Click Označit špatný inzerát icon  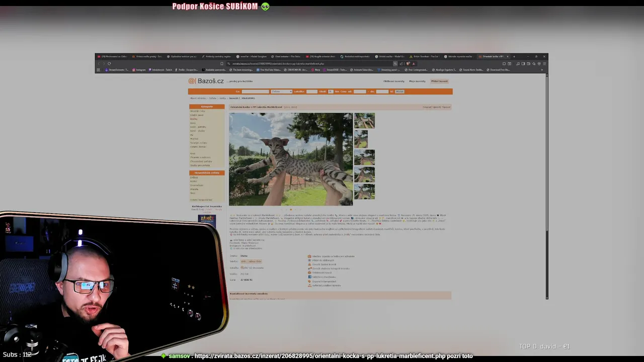click(309, 264)
